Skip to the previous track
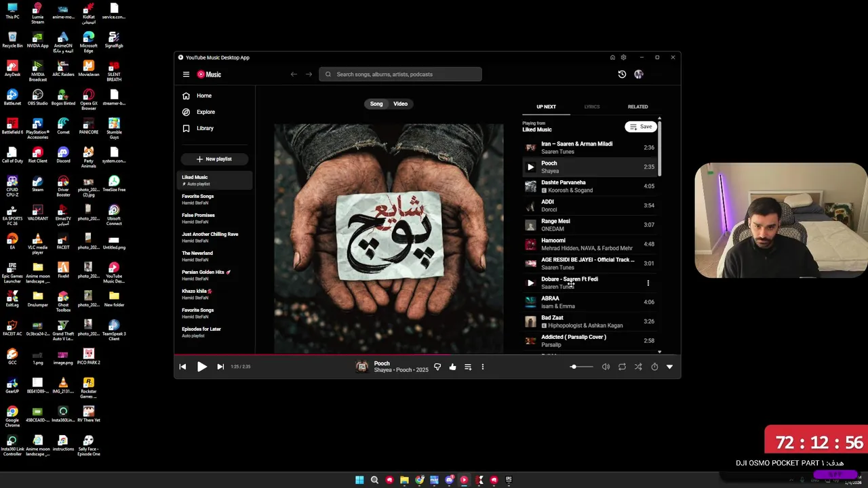The image size is (868, 488). pos(182,367)
